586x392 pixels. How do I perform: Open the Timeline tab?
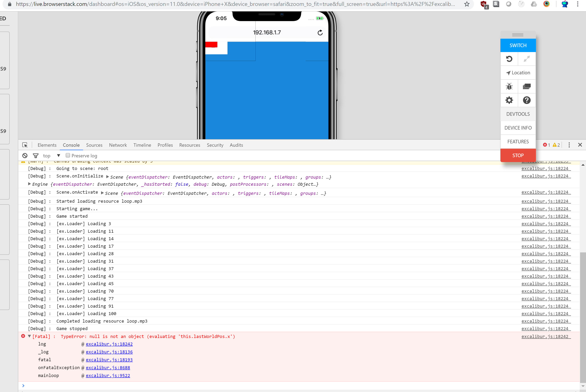click(x=142, y=145)
